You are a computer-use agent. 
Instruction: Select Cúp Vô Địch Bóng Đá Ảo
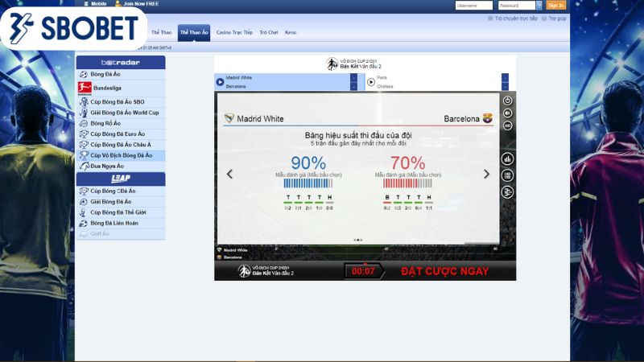click(x=121, y=155)
